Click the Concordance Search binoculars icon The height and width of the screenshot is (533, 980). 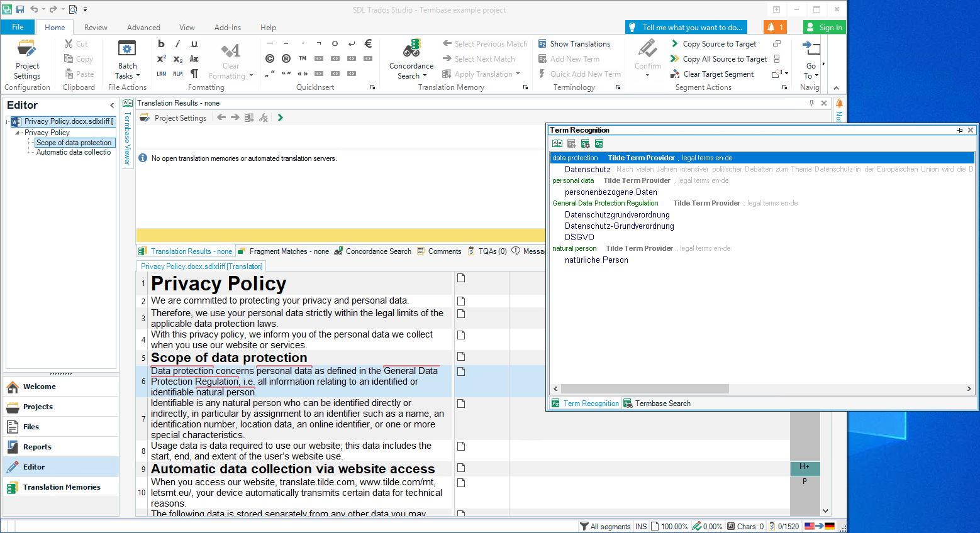tap(411, 49)
